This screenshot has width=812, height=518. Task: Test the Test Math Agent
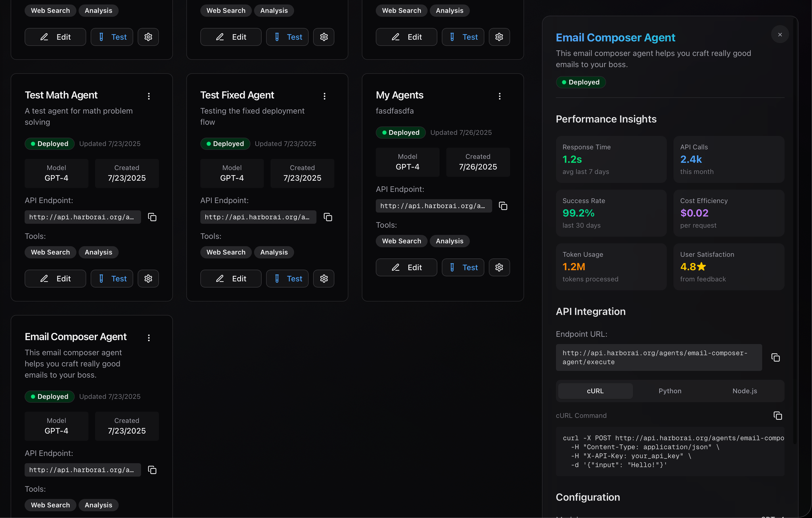(112, 278)
